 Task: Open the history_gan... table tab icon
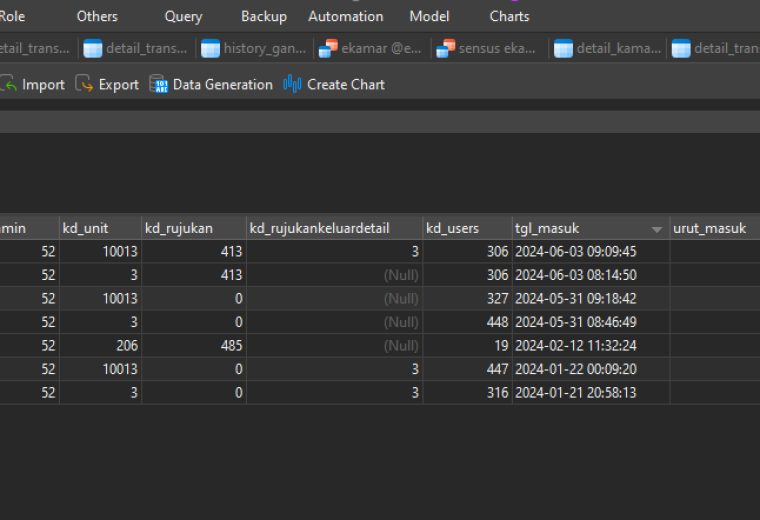point(210,48)
